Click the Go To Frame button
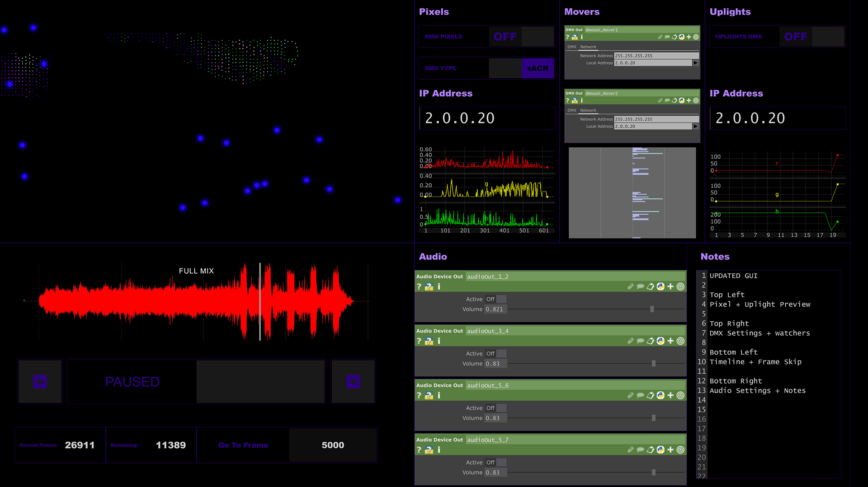 [x=243, y=445]
